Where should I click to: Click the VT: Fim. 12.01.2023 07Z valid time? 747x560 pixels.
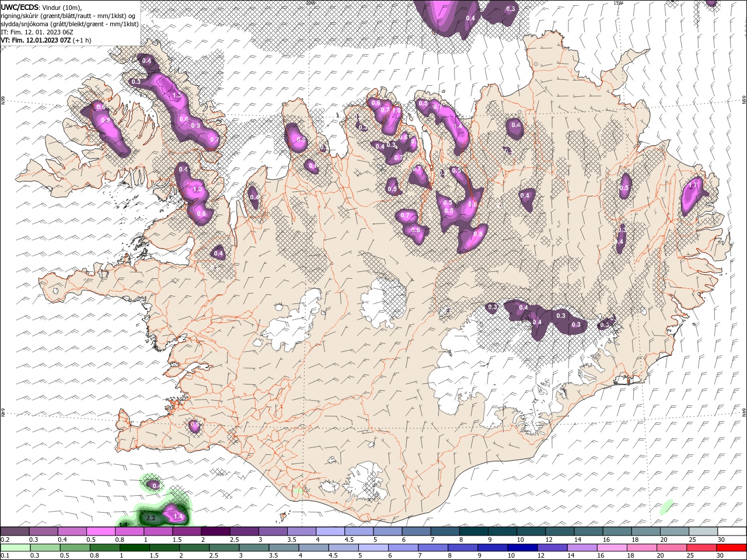point(45,40)
